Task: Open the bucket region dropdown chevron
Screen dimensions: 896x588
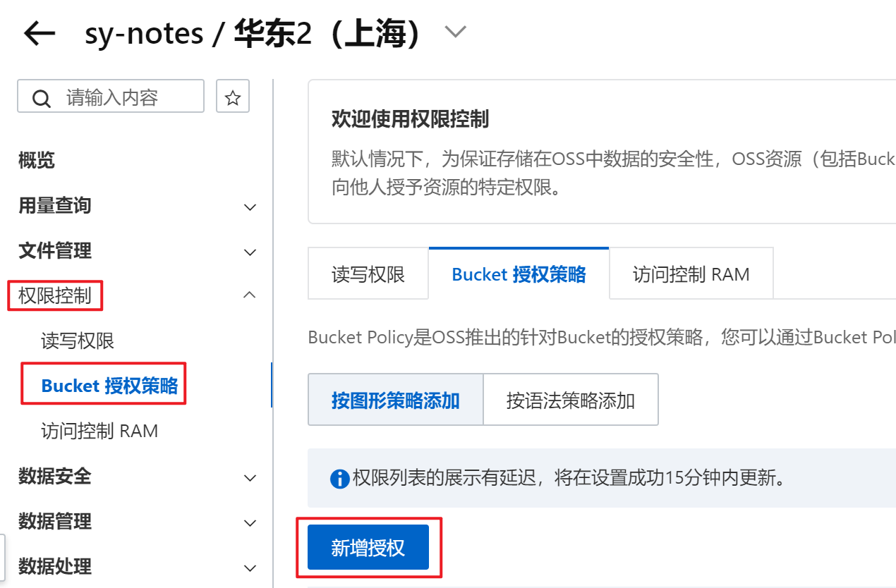Action: [x=456, y=32]
